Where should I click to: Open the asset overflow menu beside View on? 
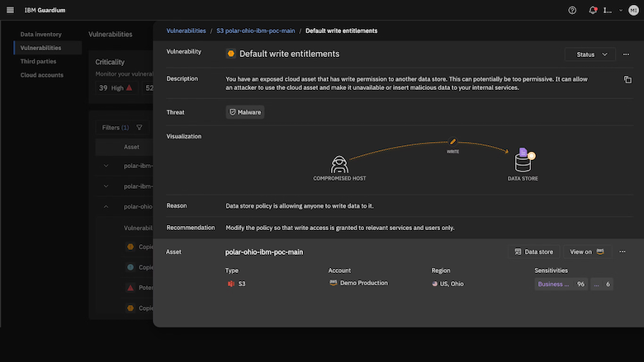[x=623, y=252]
